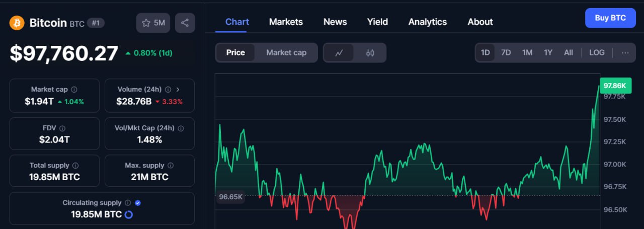Open the Chart tab

click(x=237, y=22)
